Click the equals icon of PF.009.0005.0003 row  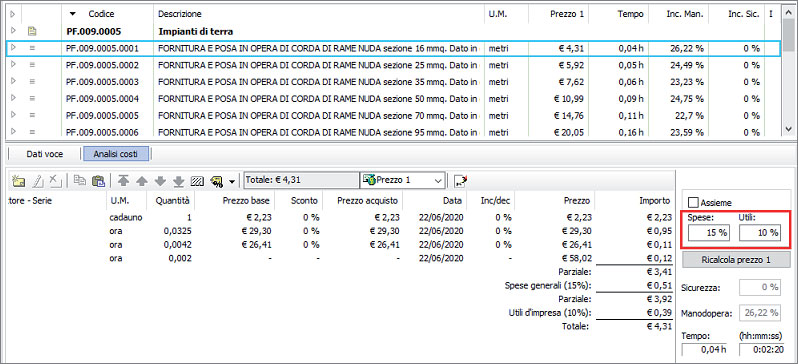(32, 82)
